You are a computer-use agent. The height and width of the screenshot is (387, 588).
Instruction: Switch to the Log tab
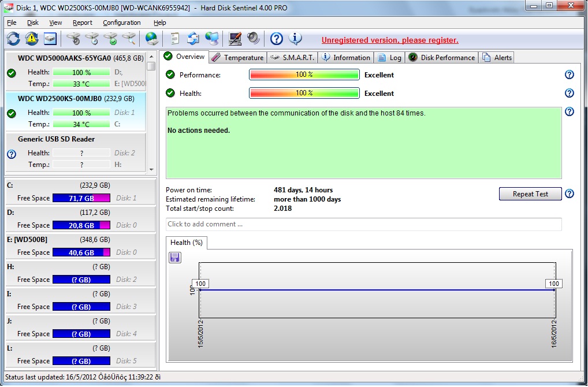click(390, 57)
